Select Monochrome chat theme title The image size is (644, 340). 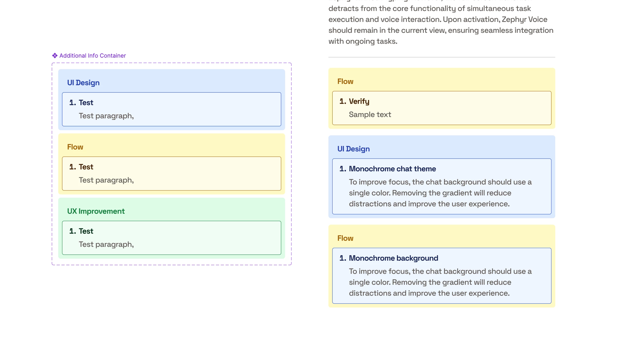tap(392, 169)
